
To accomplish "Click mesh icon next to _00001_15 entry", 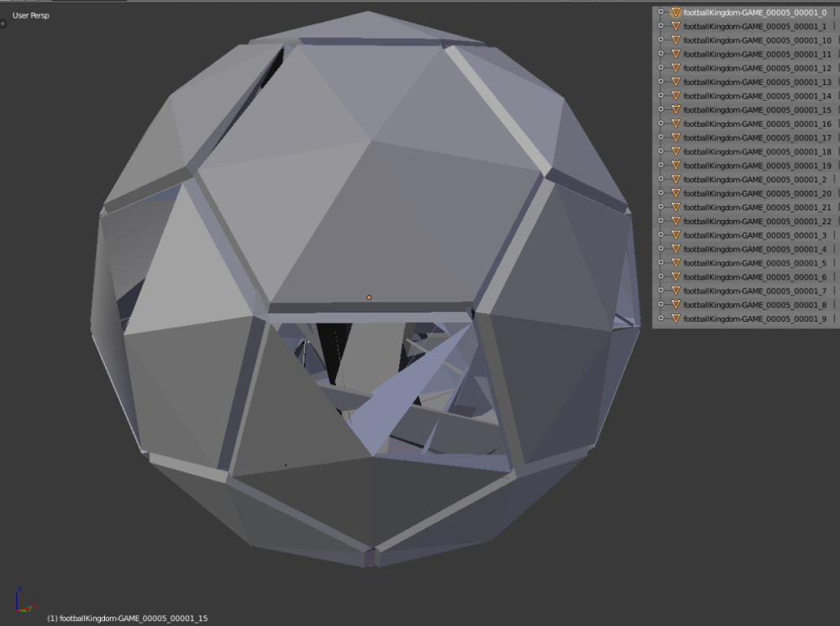I will pos(675,110).
